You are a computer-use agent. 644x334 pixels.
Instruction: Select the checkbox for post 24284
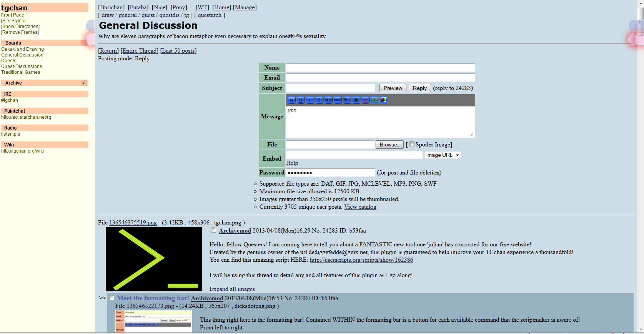(x=111, y=298)
